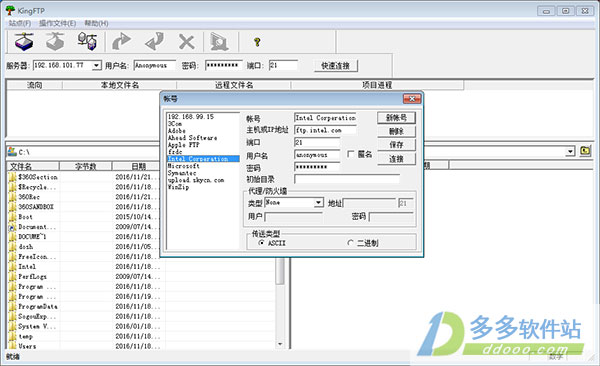Click the 删除 delete button in dialog
The image size is (600, 366).
pyautogui.click(x=396, y=131)
